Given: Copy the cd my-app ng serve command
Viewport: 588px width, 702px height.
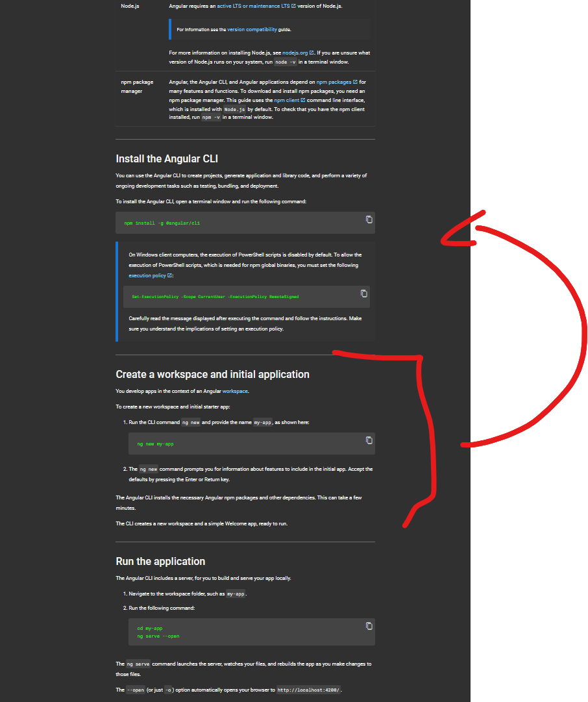Looking at the screenshot, I should pos(369,626).
